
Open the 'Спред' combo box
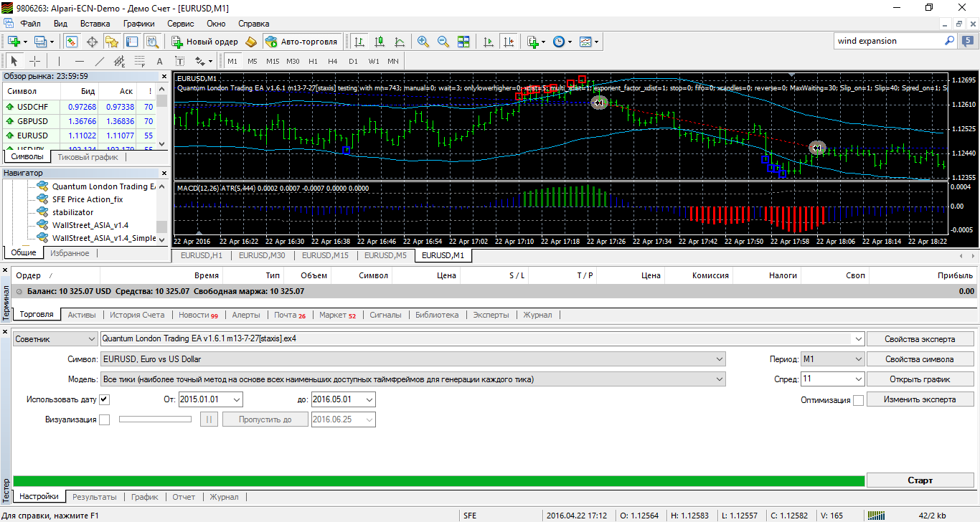[832, 379]
